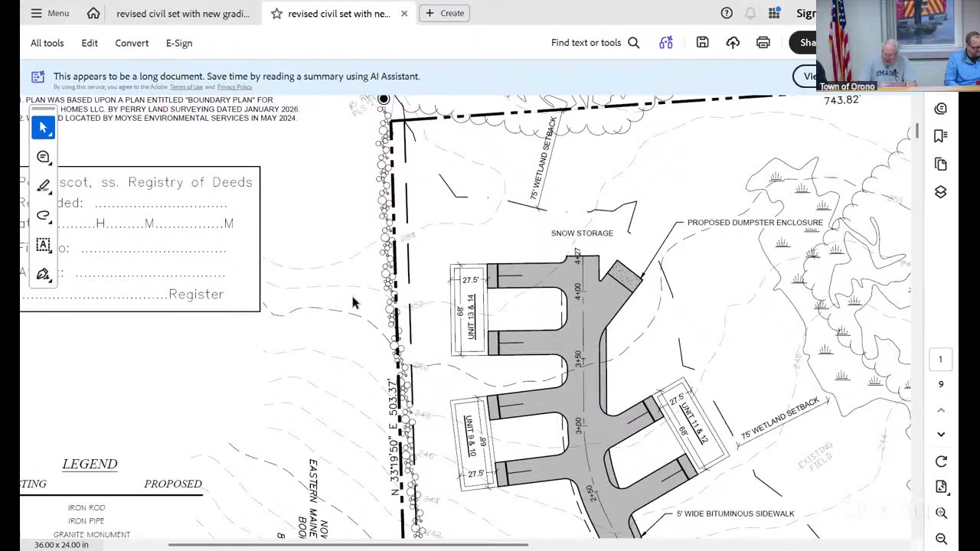Go to the Home icon
The image size is (980, 551).
[x=93, y=13]
